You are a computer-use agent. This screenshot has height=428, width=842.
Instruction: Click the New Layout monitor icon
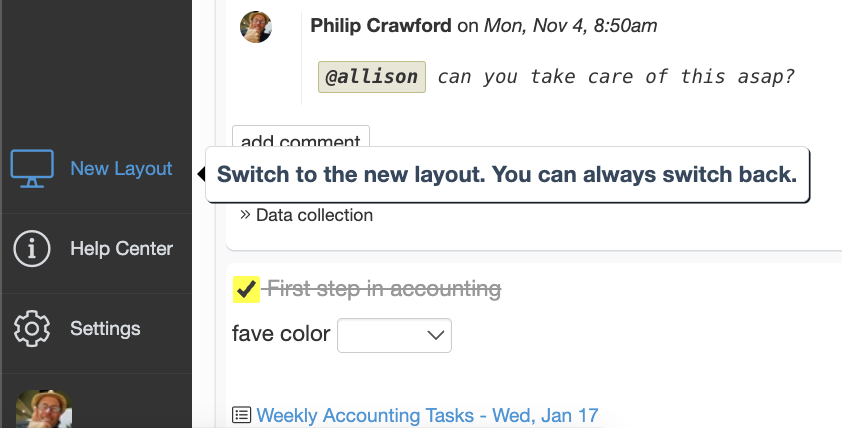[32, 169]
